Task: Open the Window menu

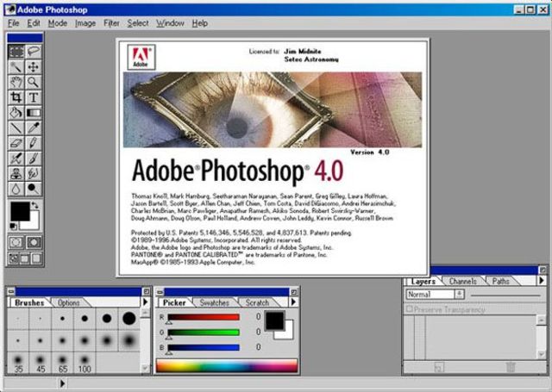Action: coord(170,23)
